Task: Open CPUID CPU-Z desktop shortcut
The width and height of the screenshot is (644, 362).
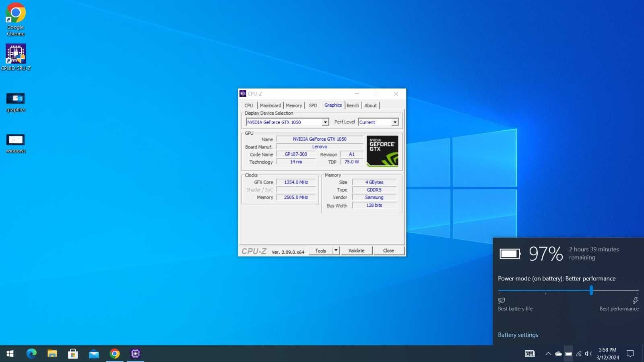Action: pos(16,57)
